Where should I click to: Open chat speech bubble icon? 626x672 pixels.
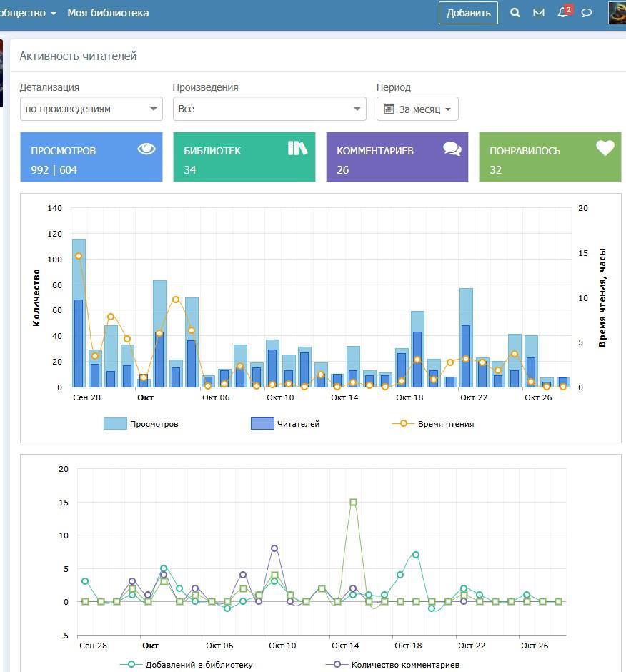[x=587, y=13]
